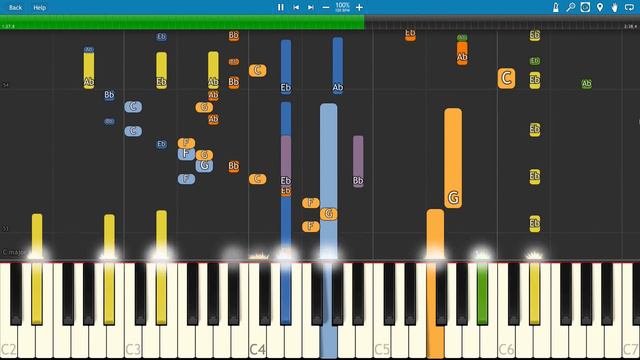Viewport: 640px width, 360px height.
Task: Click the C major key signature label
Action: (13, 252)
